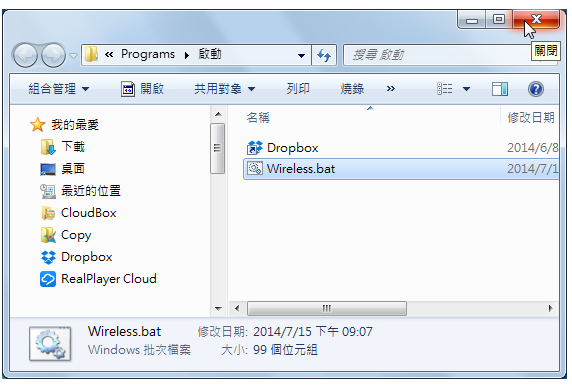Click the Wireless.bat gear file icon
The image size is (572, 386).
pyautogui.click(x=255, y=169)
